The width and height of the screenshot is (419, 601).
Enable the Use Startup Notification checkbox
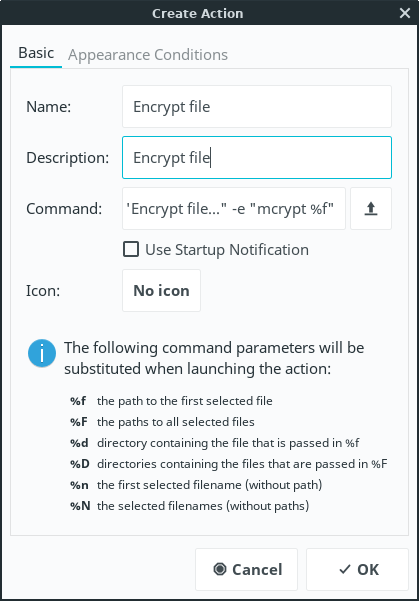click(131, 249)
